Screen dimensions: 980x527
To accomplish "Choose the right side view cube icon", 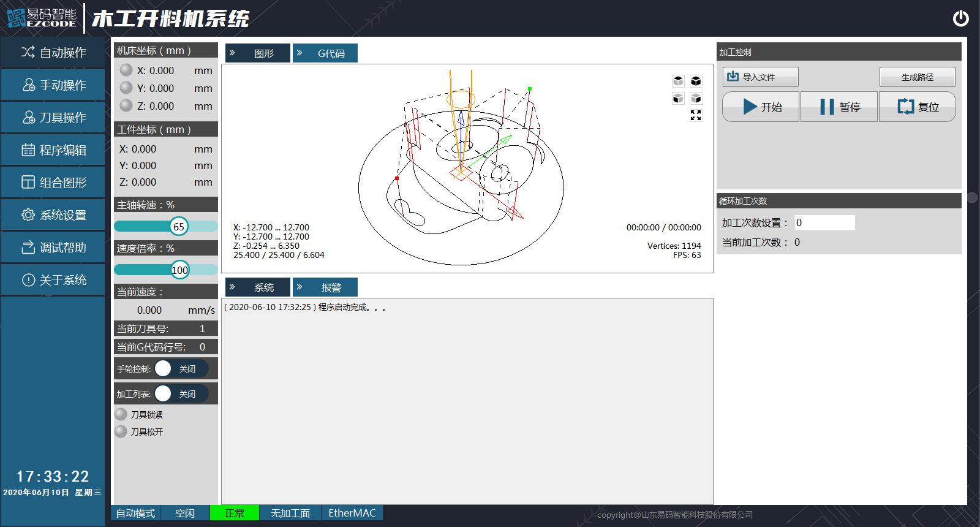I will (x=696, y=99).
